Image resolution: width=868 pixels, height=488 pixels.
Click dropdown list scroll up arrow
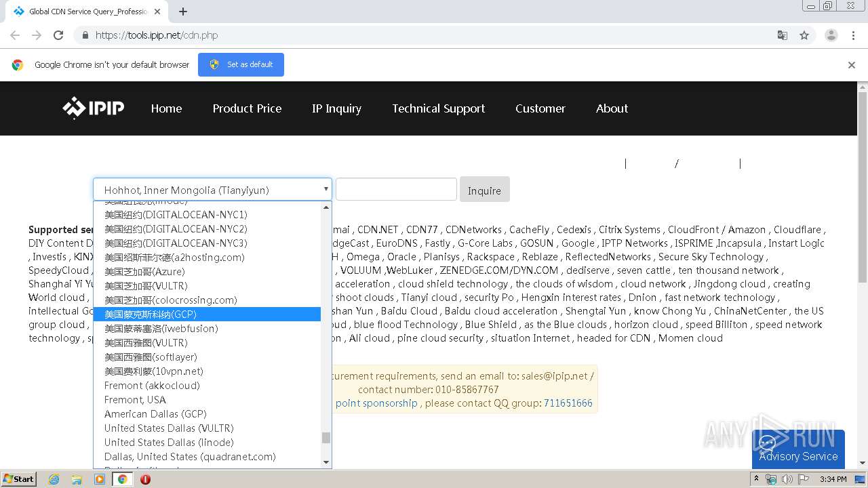point(326,207)
